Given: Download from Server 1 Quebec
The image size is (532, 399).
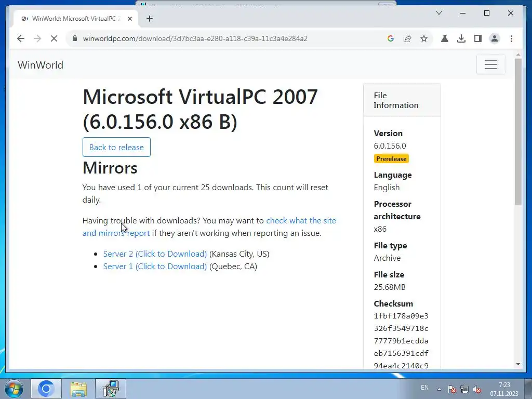Looking at the screenshot, I should click(155, 267).
